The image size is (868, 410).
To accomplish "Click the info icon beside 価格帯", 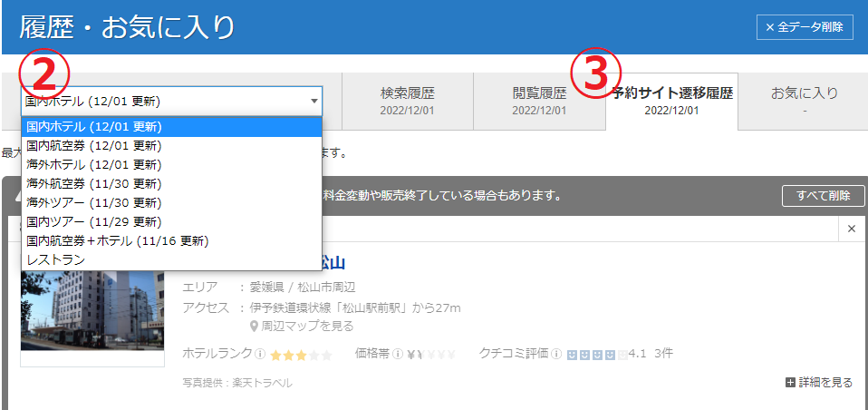I will pos(398,354).
